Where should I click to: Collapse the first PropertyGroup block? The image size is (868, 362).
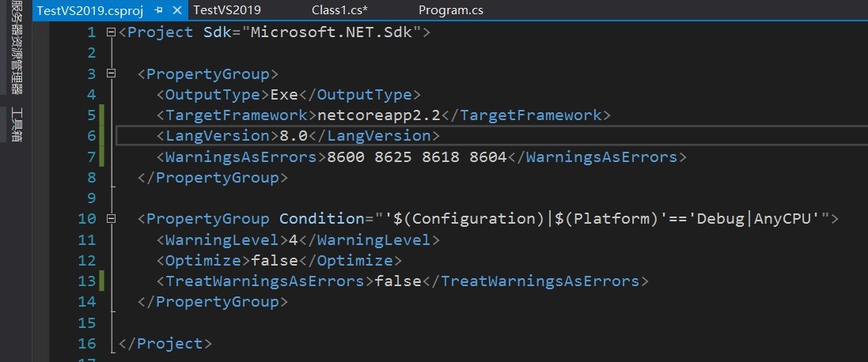click(112, 74)
